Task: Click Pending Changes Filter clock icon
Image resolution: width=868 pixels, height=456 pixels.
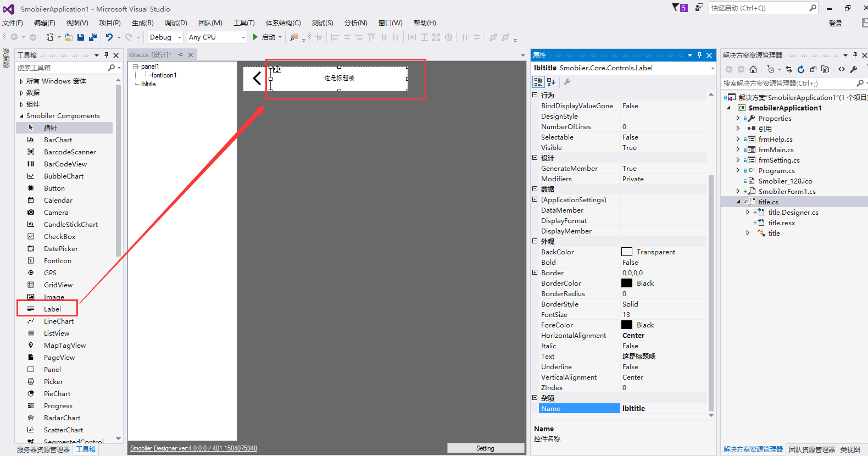Action: pyautogui.click(x=771, y=69)
